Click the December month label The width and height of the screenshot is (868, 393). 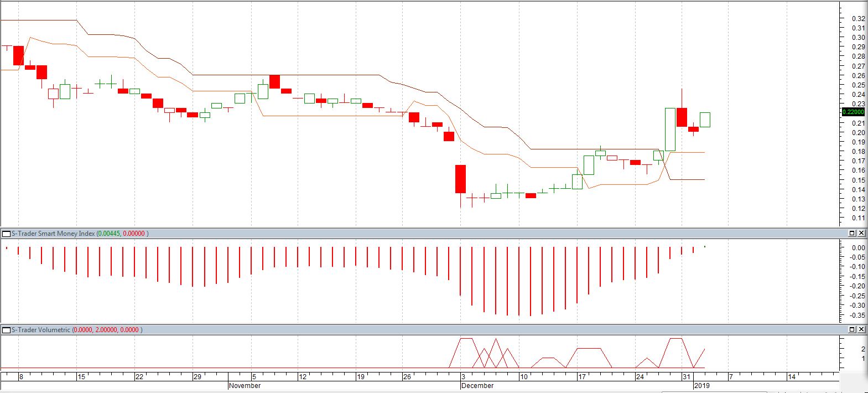[477, 386]
